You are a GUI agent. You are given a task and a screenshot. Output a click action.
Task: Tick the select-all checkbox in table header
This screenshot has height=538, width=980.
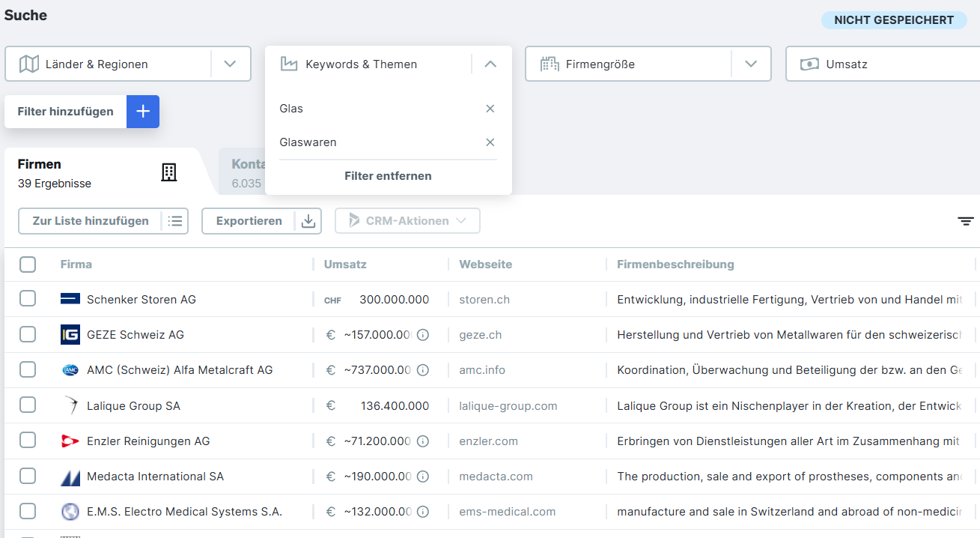click(28, 265)
